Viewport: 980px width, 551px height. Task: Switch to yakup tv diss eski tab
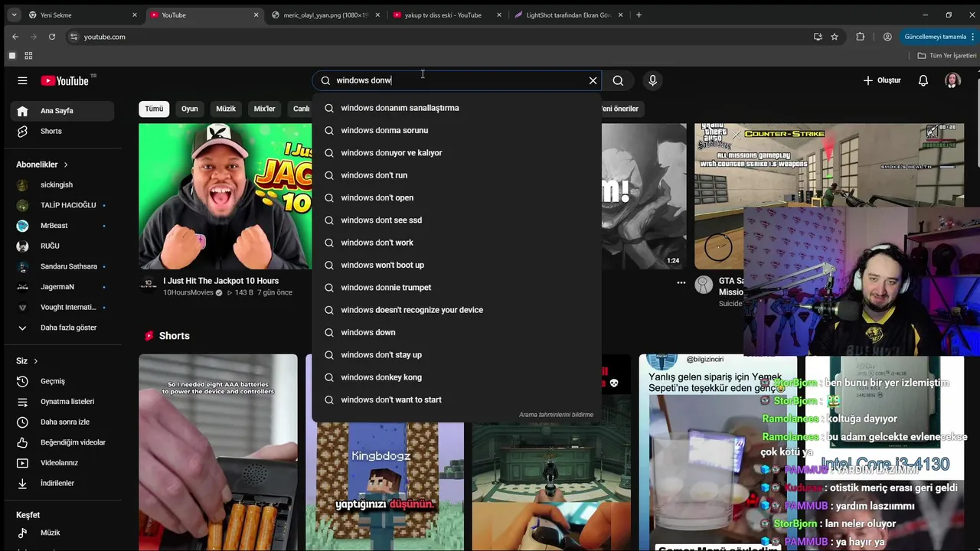click(448, 15)
